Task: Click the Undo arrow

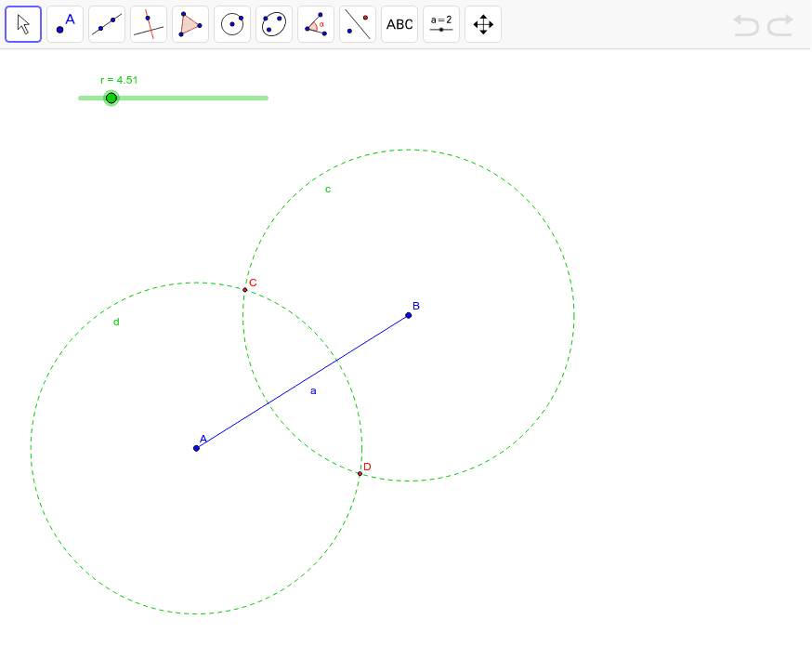Action: (x=746, y=25)
